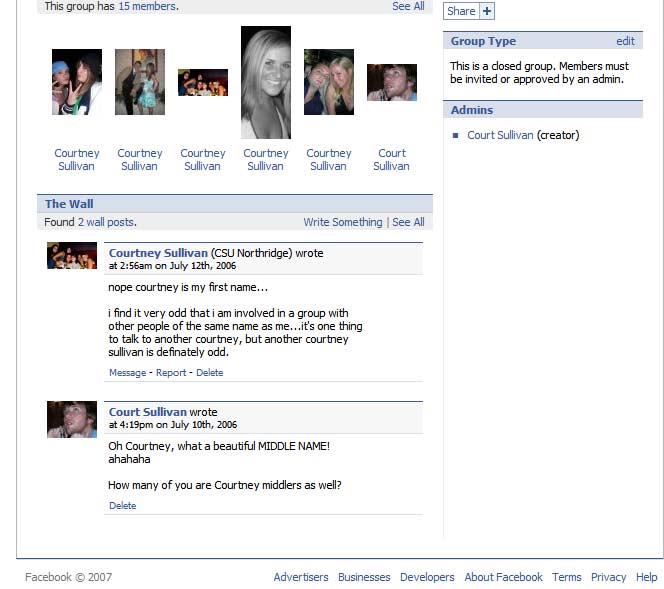This screenshot has height=589, width=664.
Task: Open Court Sullivan's member photo thumbnail
Action: pos(392,82)
